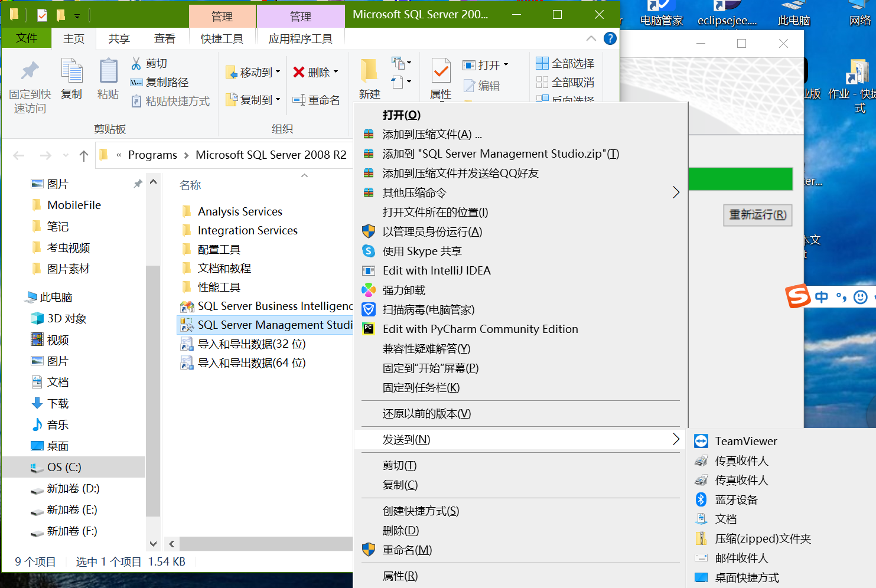Click the navigation pane scrollbar down arrow
The width and height of the screenshot is (876, 588).
[153, 544]
